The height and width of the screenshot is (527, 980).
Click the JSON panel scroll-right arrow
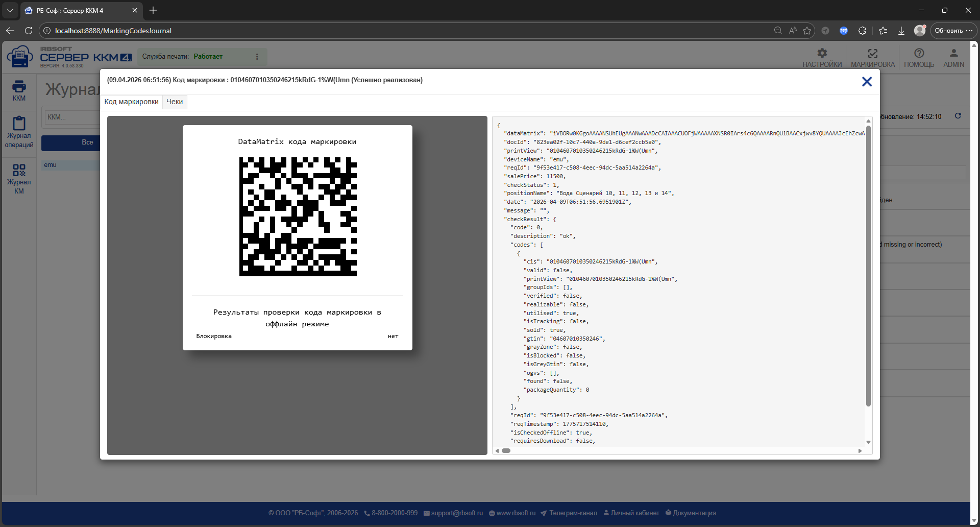coord(860,450)
